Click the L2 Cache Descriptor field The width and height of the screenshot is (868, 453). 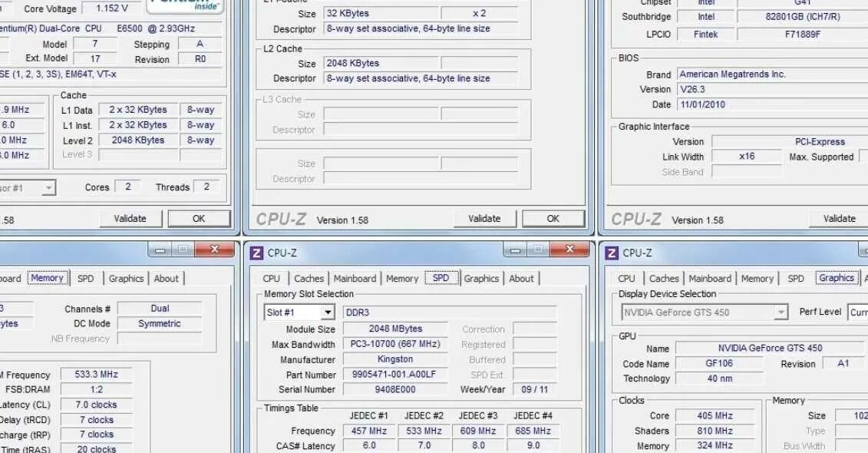tap(421, 78)
